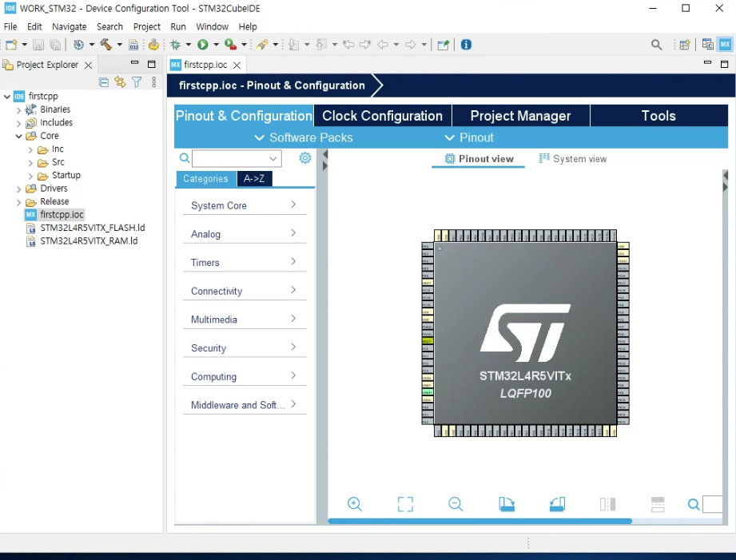Rotate chip counter-clockwise icon
The height and width of the screenshot is (560, 736).
click(557, 504)
